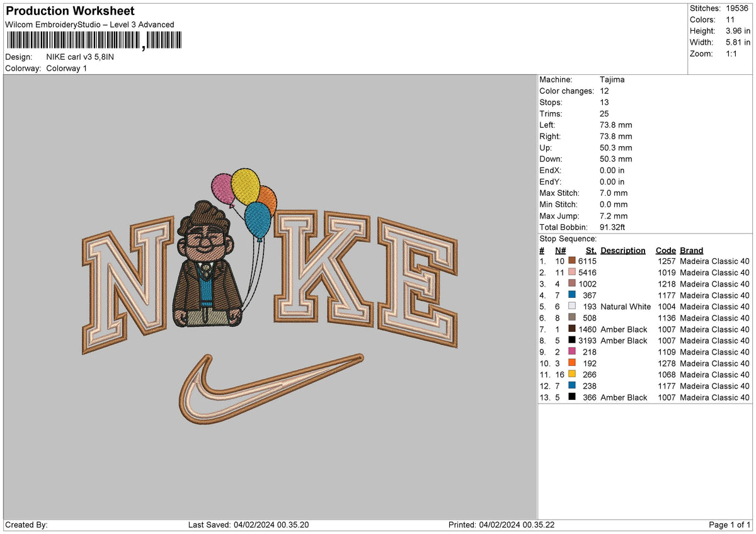The width and height of the screenshot is (756, 534).
Task: Click the Width value 5.81 in
Action: pos(738,42)
